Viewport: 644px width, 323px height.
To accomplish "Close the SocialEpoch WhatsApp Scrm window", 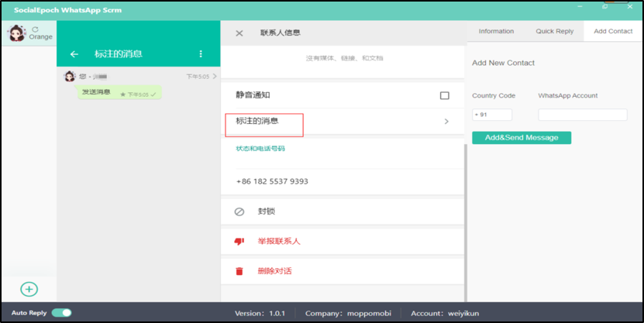I will (629, 7).
